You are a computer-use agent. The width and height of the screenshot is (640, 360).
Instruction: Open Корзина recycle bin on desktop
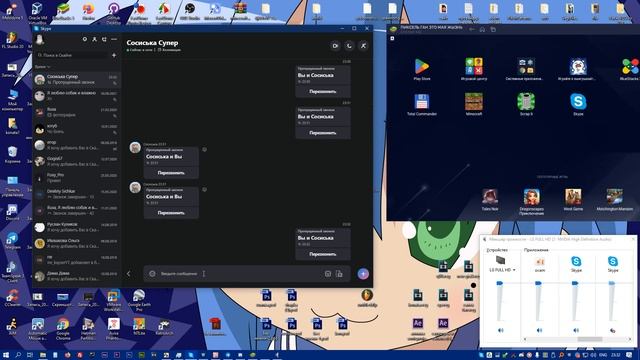pyautogui.click(x=12, y=154)
